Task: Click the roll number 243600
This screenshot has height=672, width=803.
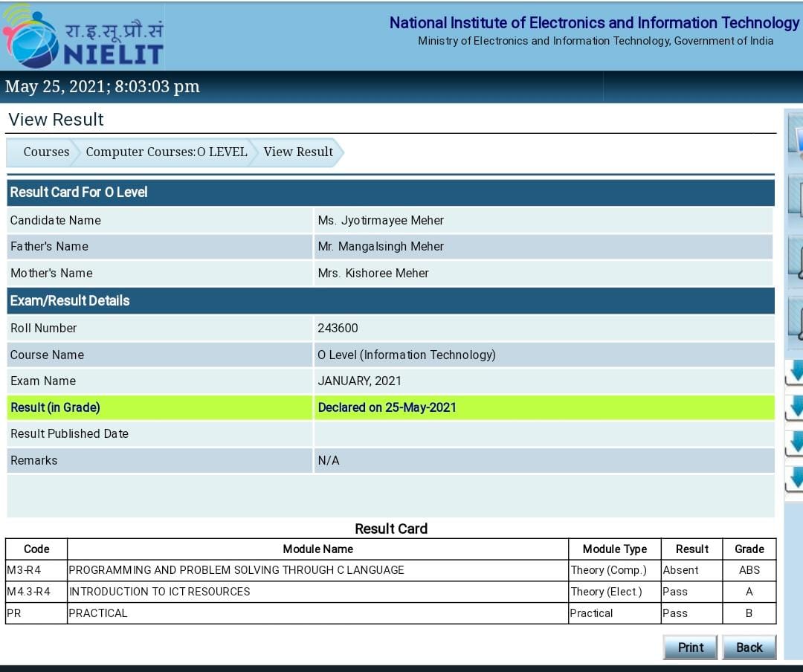Action: 338,329
